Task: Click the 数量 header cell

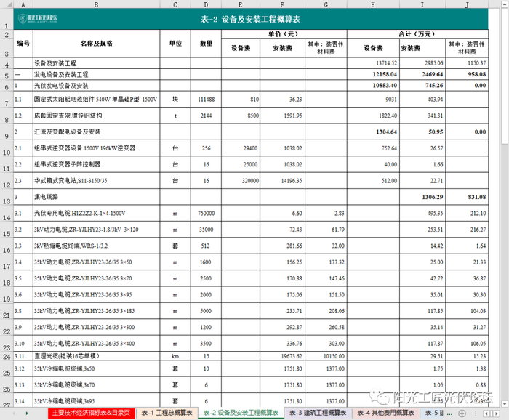Action: pyautogui.click(x=206, y=44)
